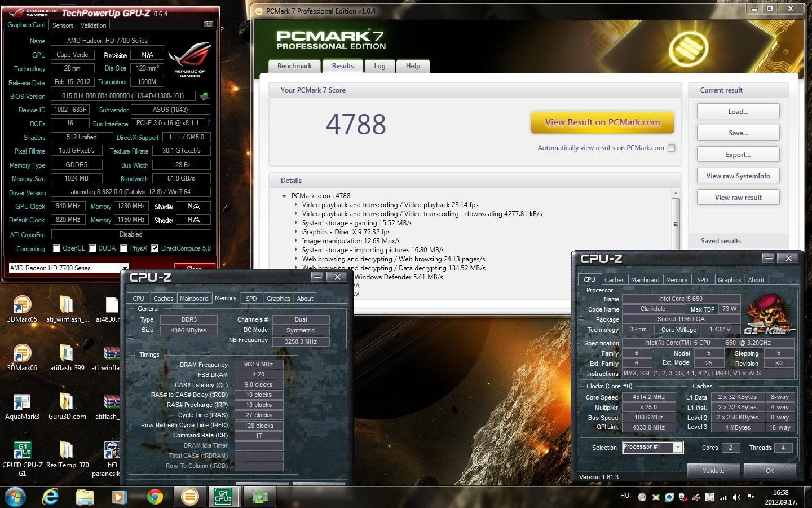Viewport: 812px width, 508px height.
Task: Click the Load... button in PCMark
Action: 738,111
